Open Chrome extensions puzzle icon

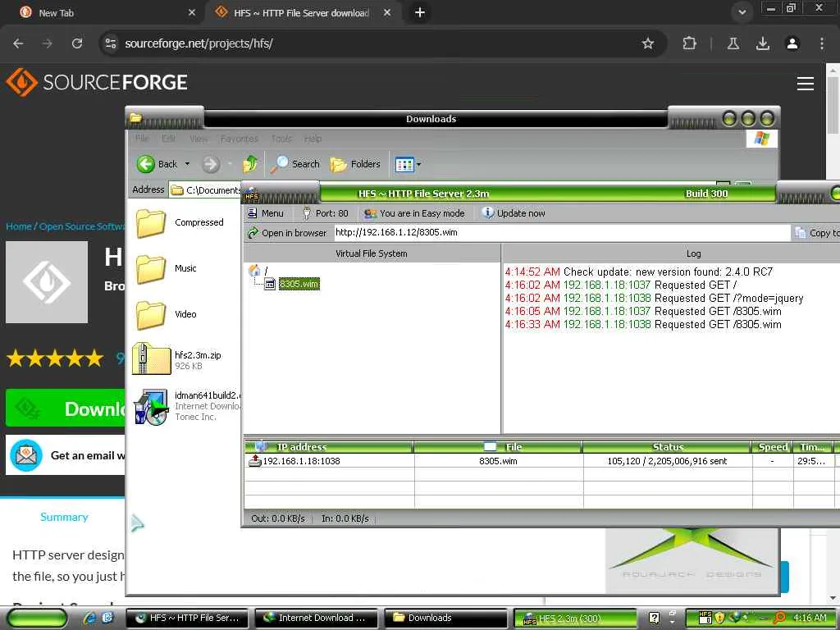689,43
